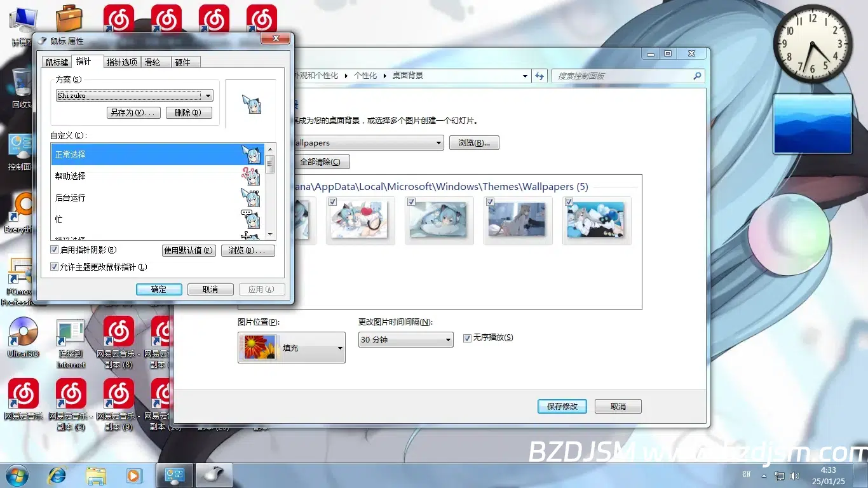Click the blue mountain slideshow gadget
Screen dimensions: 868x488
click(812, 124)
